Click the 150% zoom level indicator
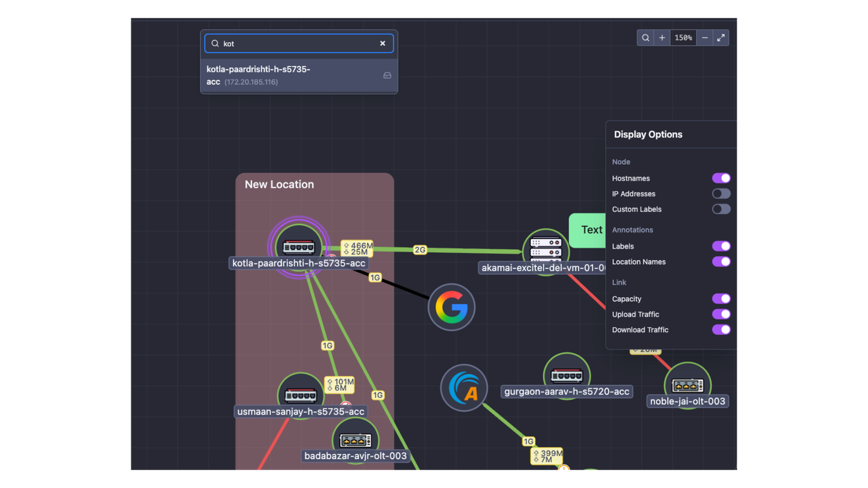The height and width of the screenshot is (488, 868). click(x=683, y=38)
